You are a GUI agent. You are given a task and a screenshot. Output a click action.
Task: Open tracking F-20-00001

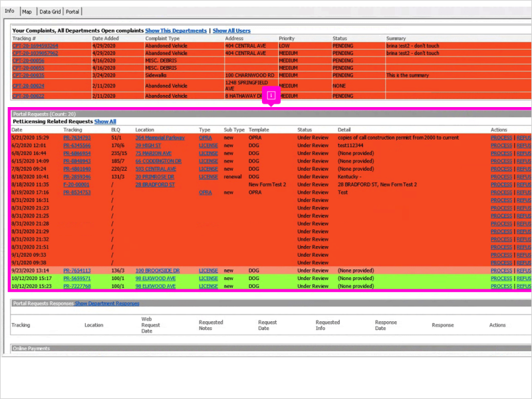click(x=76, y=185)
